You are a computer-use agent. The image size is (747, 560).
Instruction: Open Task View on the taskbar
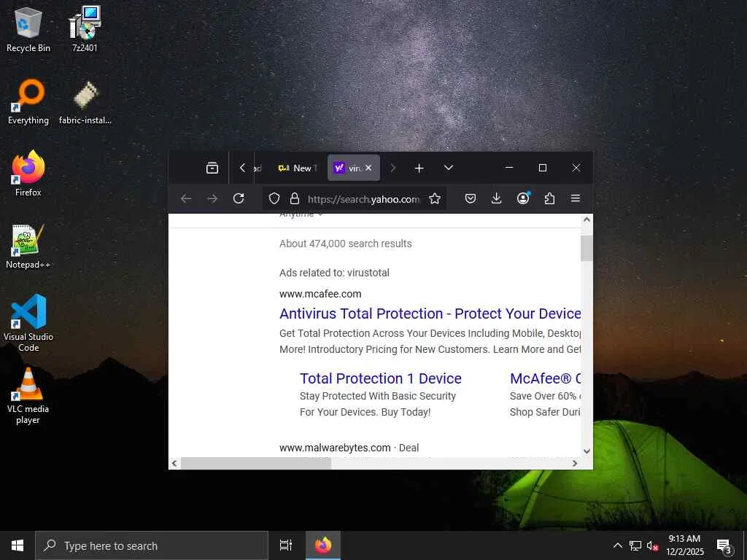coord(285,545)
